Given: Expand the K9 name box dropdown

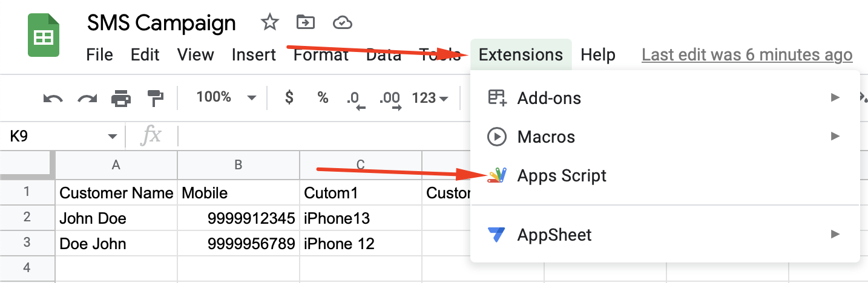Looking at the screenshot, I should point(113,137).
